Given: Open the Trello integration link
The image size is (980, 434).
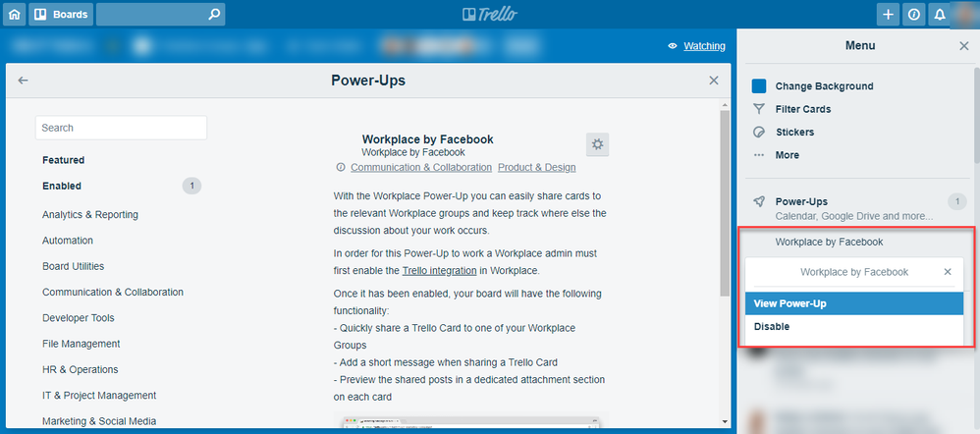Looking at the screenshot, I should click(439, 271).
